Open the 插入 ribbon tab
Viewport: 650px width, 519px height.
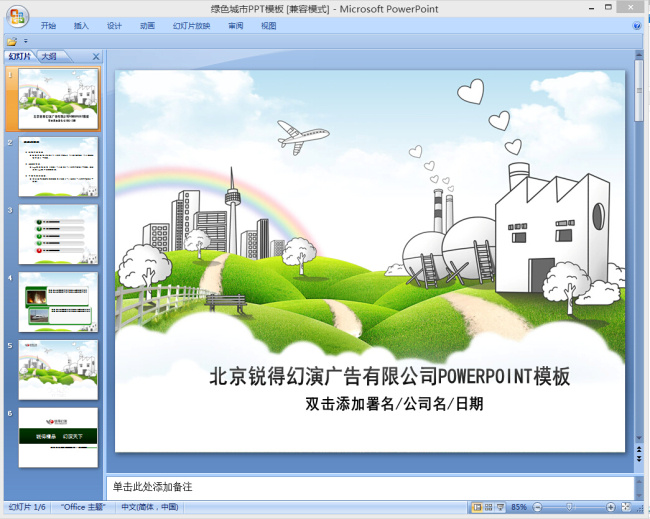(81, 26)
